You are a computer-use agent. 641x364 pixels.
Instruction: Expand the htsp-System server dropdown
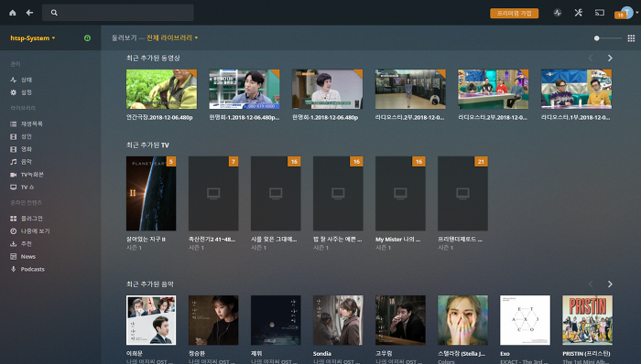coord(33,37)
